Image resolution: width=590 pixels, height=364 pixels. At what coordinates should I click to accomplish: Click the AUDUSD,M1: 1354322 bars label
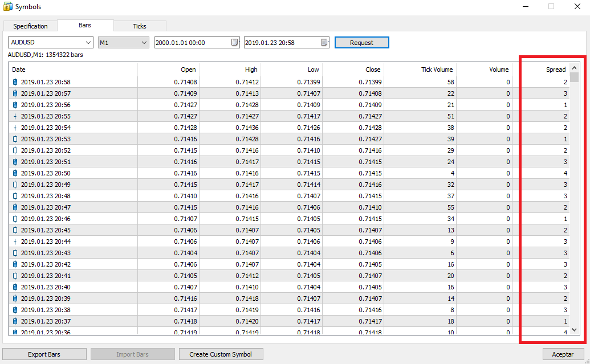coord(45,55)
